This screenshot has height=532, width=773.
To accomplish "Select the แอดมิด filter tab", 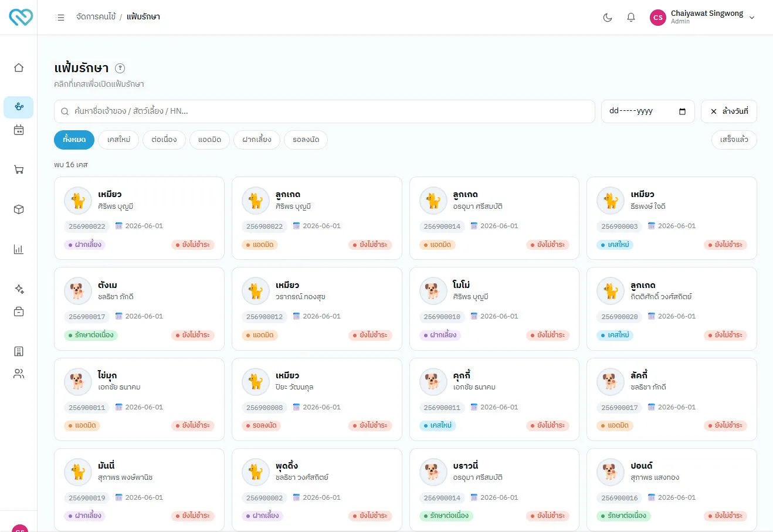I will [x=209, y=140].
